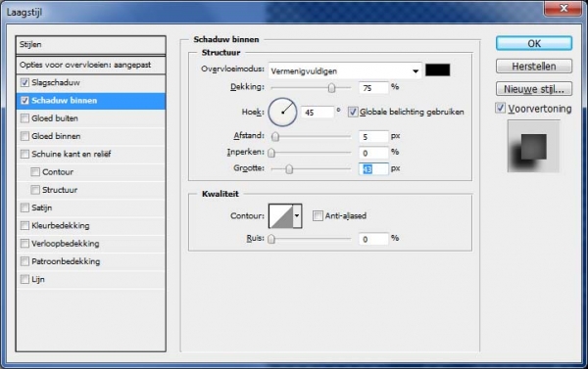588x369 pixels.
Task: Enable the Anti-aliased checkbox
Action: pos(318,215)
